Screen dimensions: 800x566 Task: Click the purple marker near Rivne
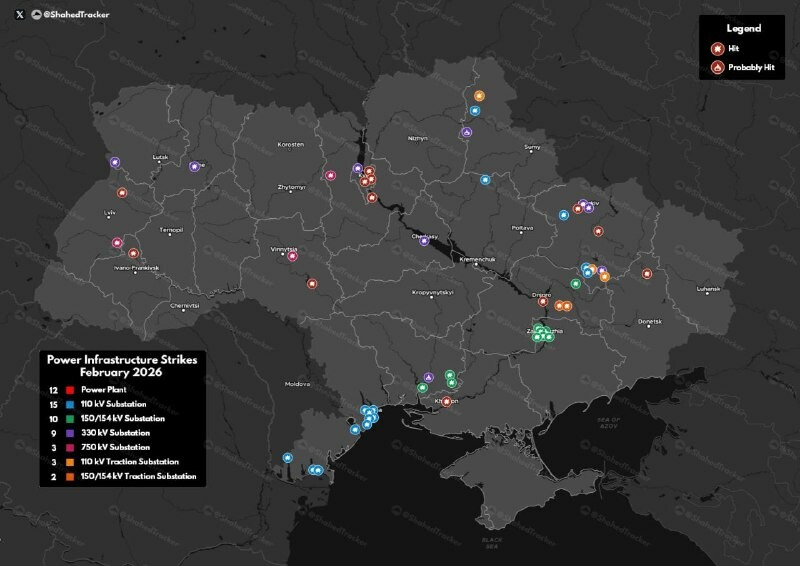pyautogui.click(x=195, y=166)
